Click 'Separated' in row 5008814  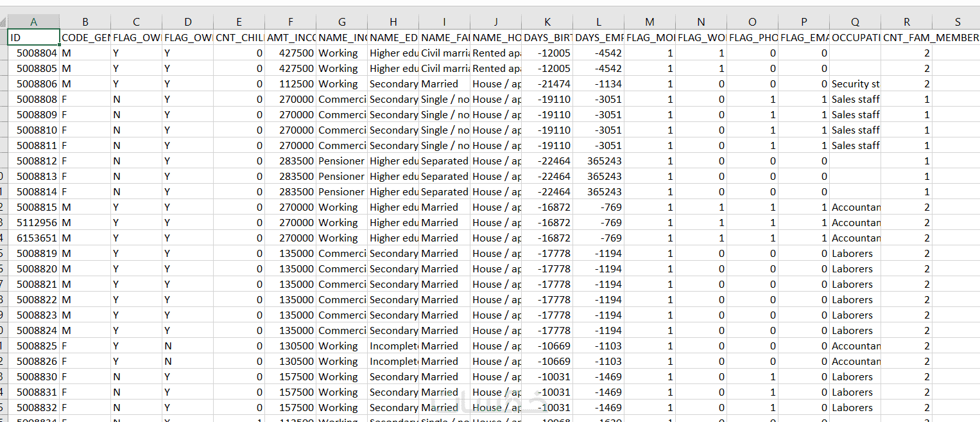[445, 191]
